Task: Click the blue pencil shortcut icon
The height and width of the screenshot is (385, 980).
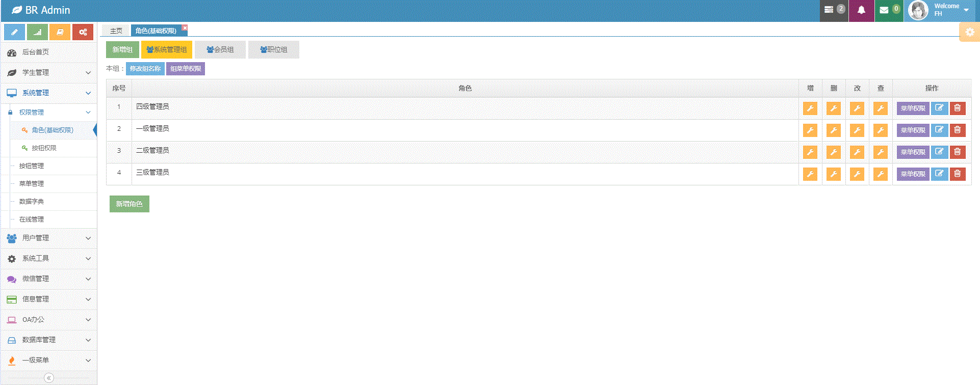Action: point(14,32)
